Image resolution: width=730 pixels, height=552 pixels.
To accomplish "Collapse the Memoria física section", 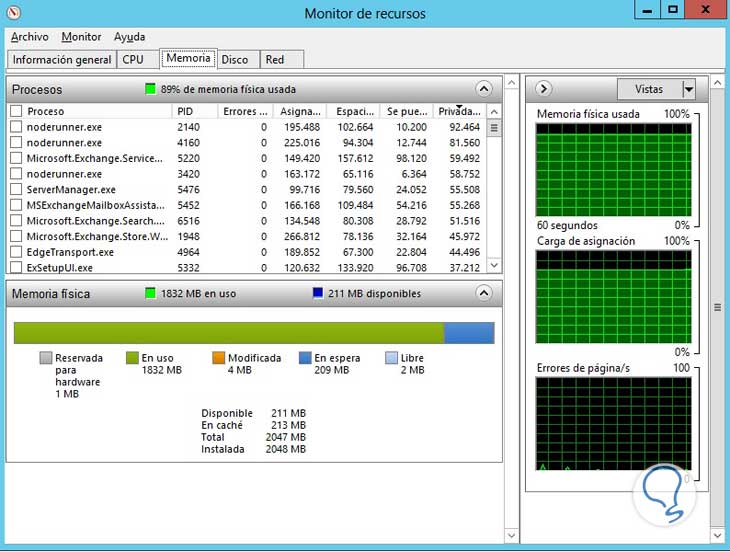I will [484, 293].
